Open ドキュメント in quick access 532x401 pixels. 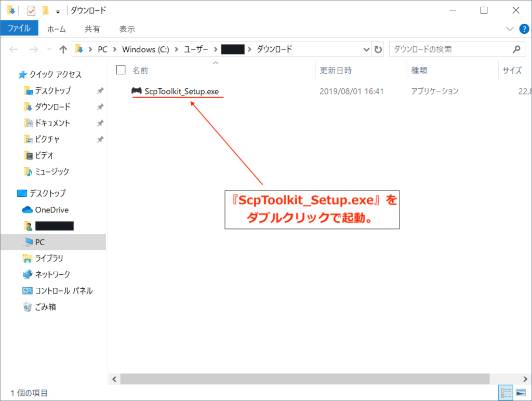click(52, 123)
